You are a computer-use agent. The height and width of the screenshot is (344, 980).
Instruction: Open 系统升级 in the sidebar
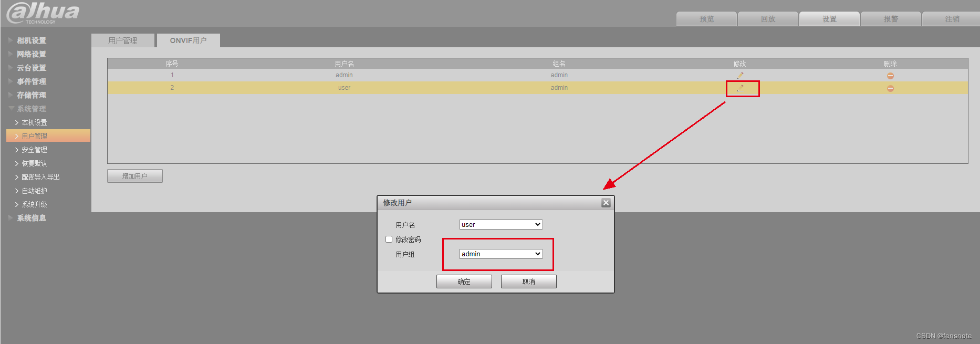tap(34, 204)
